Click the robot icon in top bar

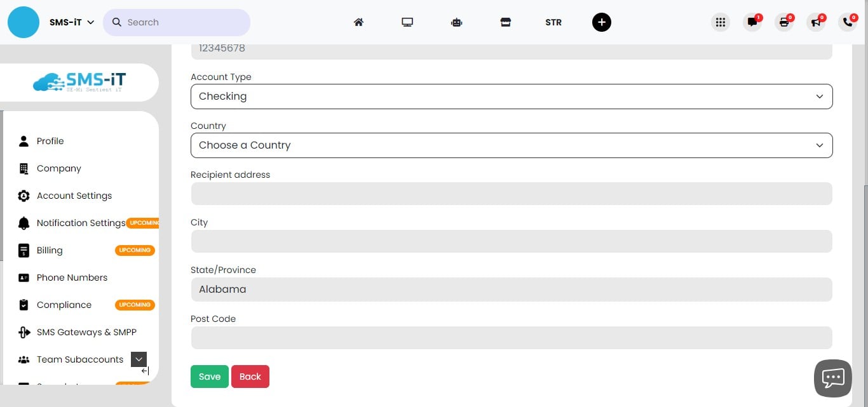coord(456,22)
